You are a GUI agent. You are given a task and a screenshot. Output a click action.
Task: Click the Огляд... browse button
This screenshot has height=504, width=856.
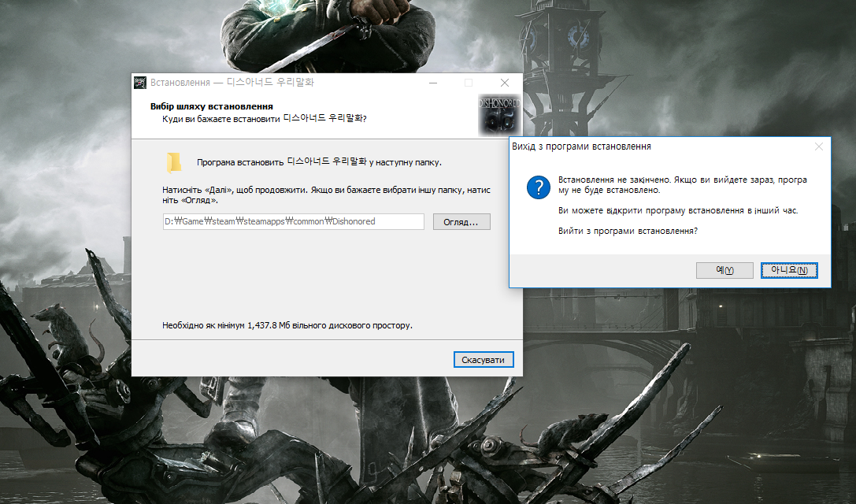tap(461, 222)
